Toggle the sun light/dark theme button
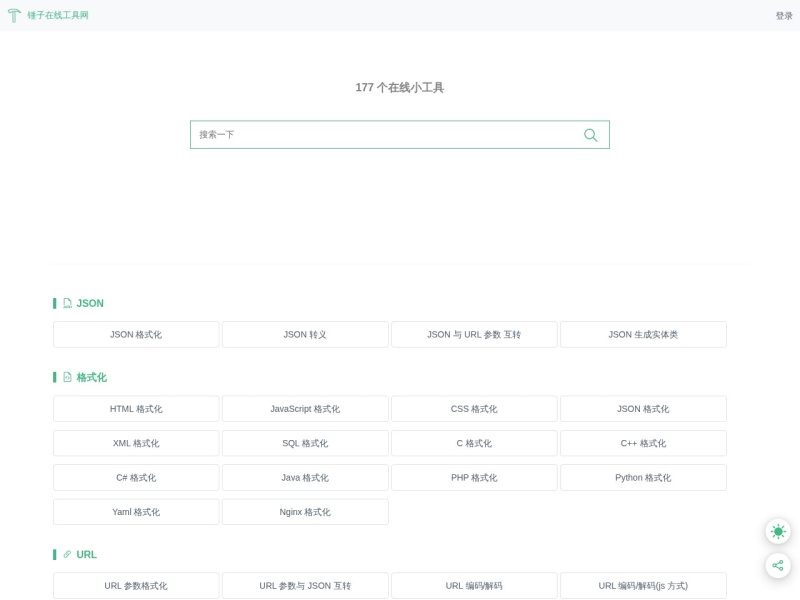800x600 pixels. (778, 532)
